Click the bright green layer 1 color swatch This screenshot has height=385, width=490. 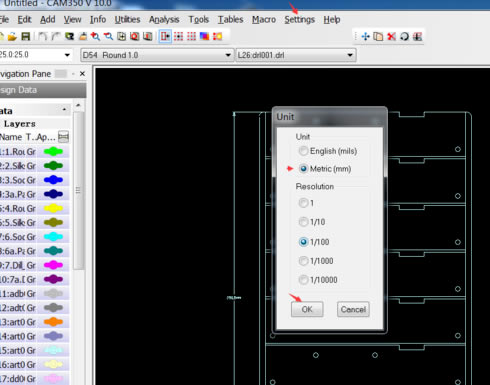(53, 152)
